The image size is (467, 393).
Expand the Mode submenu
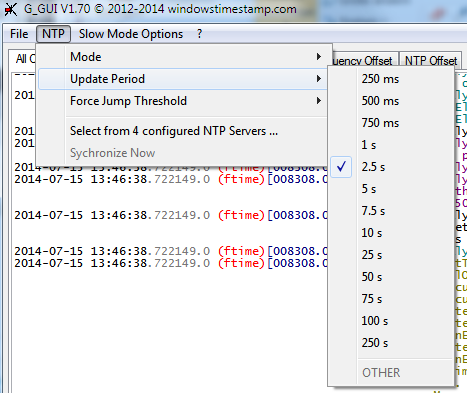pos(182,57)
